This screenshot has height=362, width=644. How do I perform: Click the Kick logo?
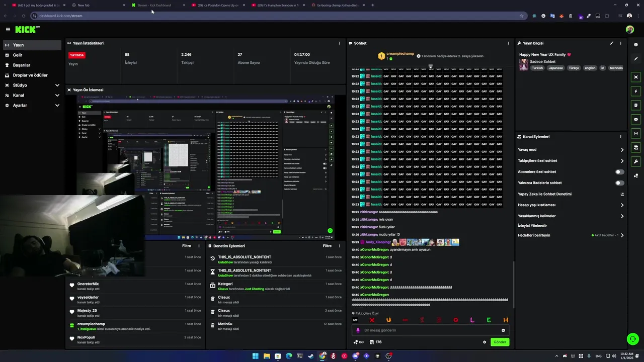(25, 30)
